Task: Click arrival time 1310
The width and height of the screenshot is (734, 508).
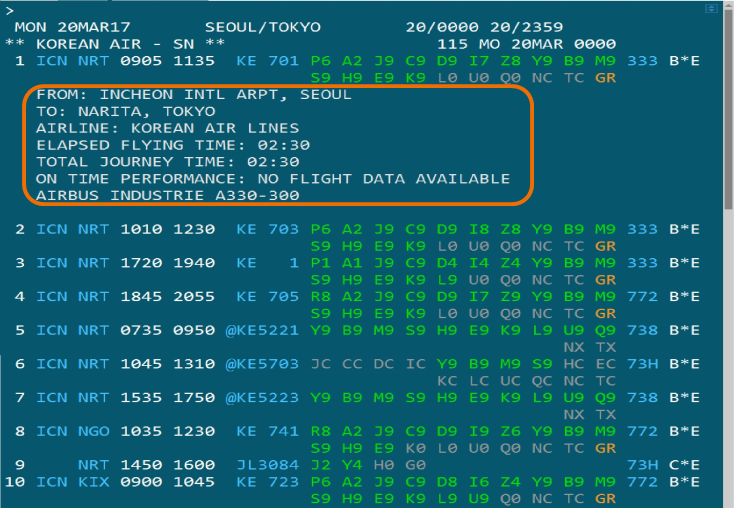Action: 194,364
